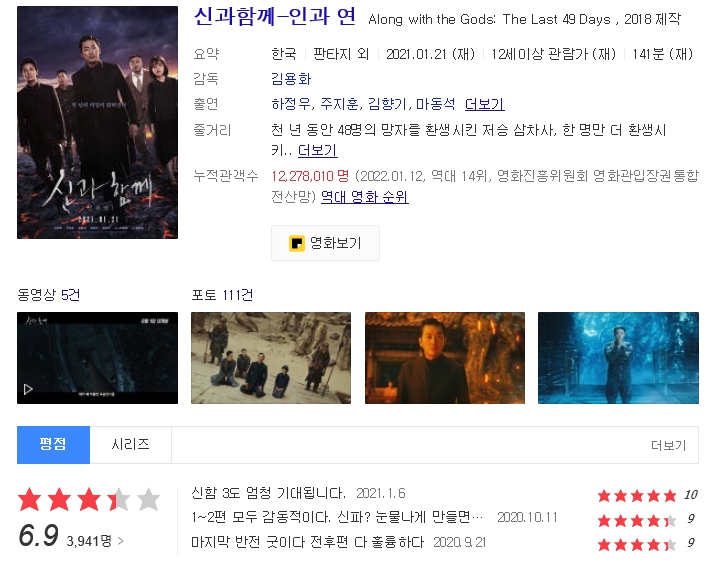Open photo of group kneeling in desert
This screenshot has width=720, height=563.
pyautogui.click(x=271, y=358)
